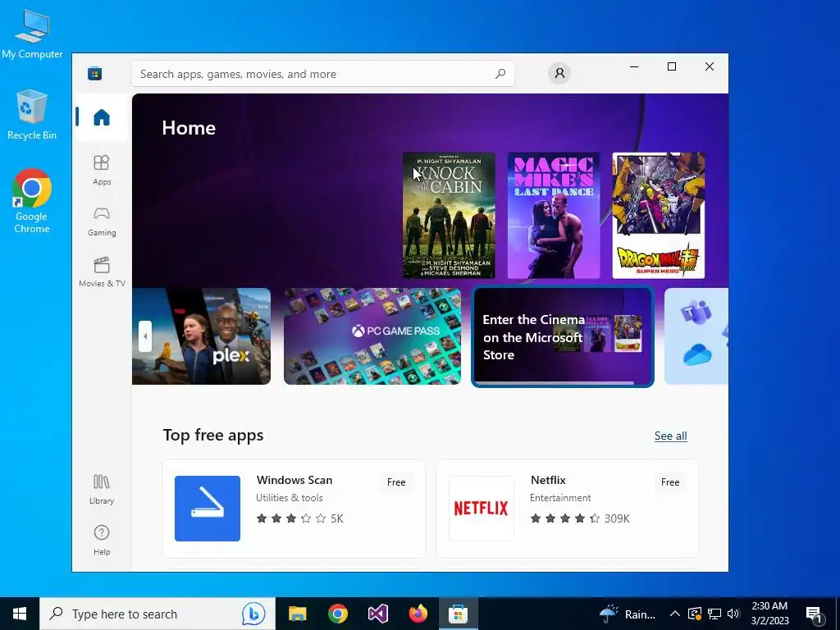Open Dragon Ball Super Hero poster
This screenshot has width=840, height=630.
tap(659, 216)
